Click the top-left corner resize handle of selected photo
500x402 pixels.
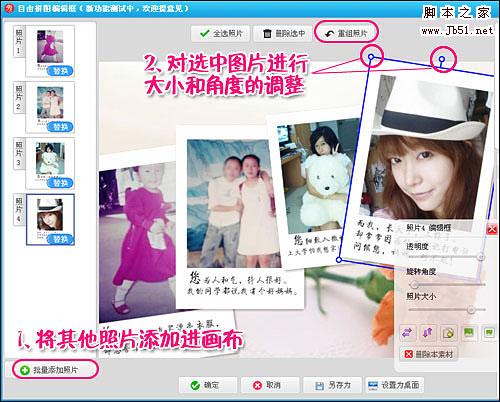point(371,57)
